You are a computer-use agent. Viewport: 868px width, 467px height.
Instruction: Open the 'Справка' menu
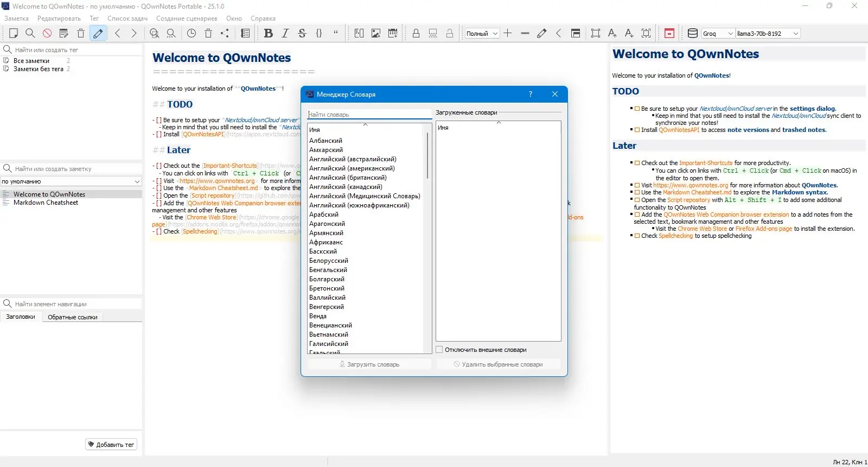coord(263,18)
